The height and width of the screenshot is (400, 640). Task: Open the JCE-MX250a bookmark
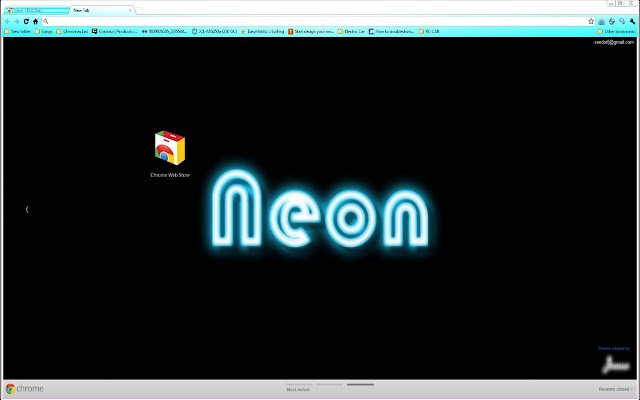(215, 31)
